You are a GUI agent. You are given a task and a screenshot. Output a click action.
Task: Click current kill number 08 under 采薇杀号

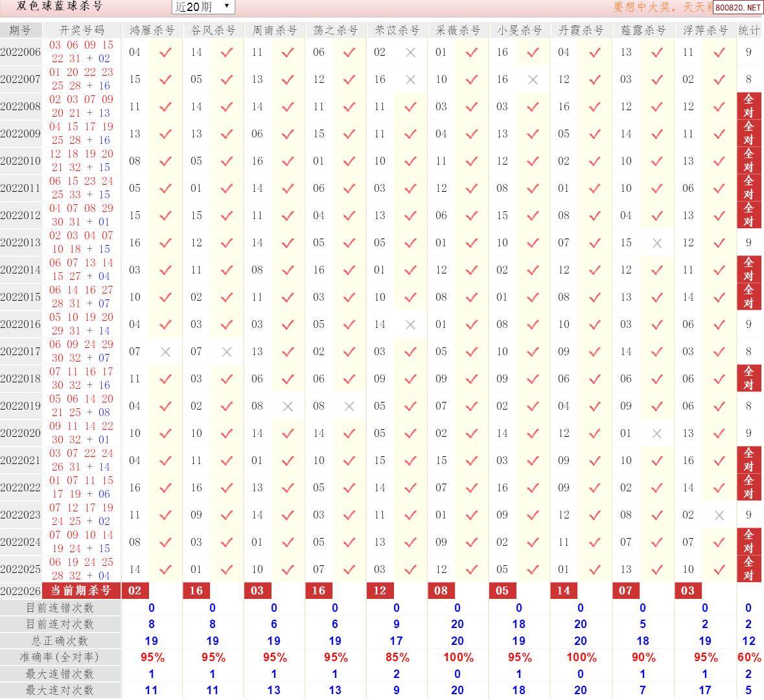tap(441, 591)
